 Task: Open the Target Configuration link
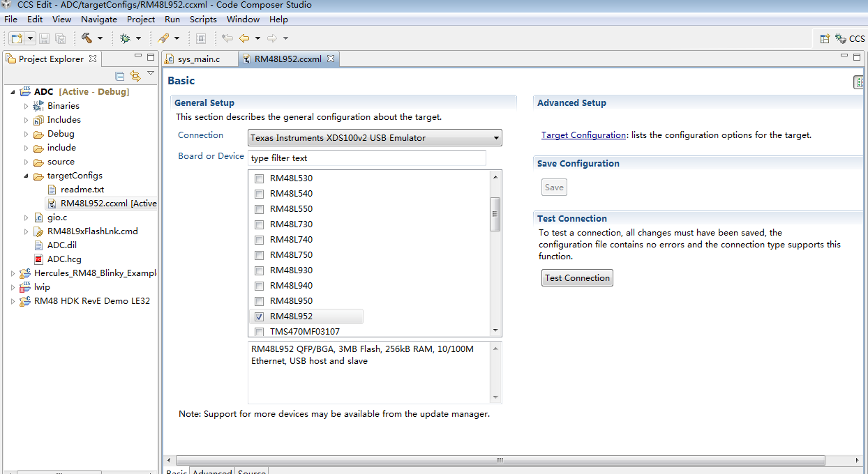coord(583,135)
